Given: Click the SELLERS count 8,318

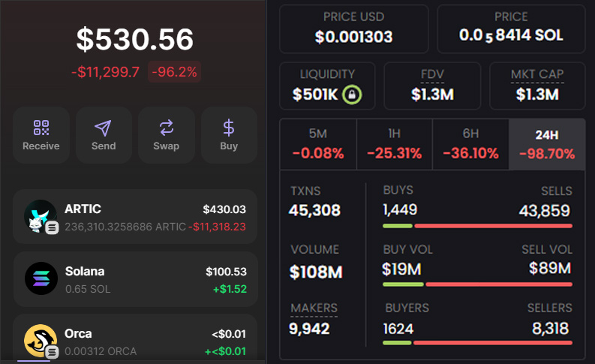Looking at the screenshot, I should (550, 328).
